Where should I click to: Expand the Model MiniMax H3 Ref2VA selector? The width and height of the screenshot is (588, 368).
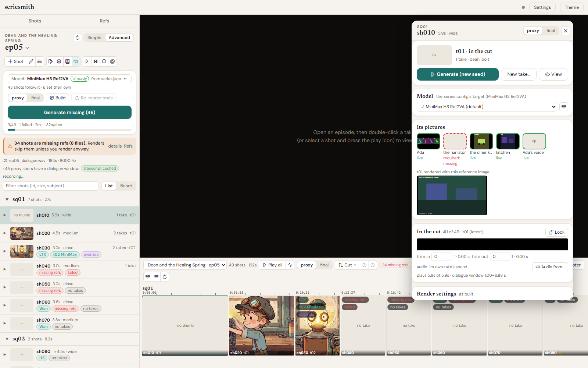coord(69,79)
